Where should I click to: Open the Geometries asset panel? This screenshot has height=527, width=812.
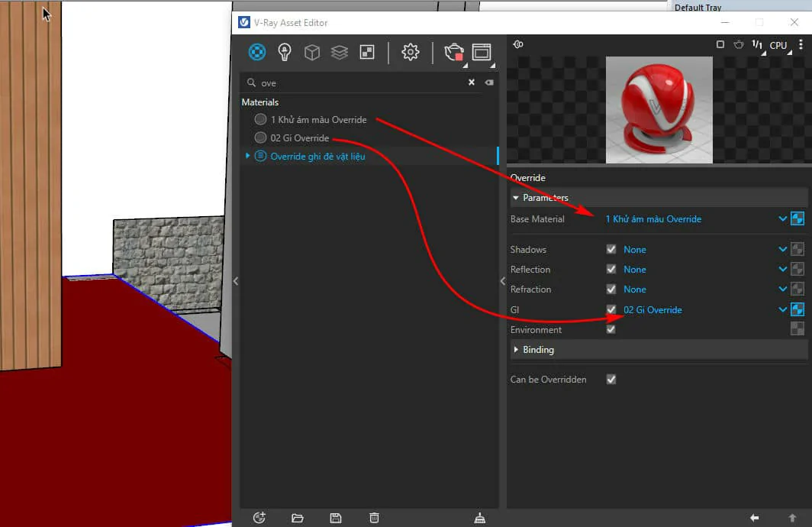pos(312,52)
